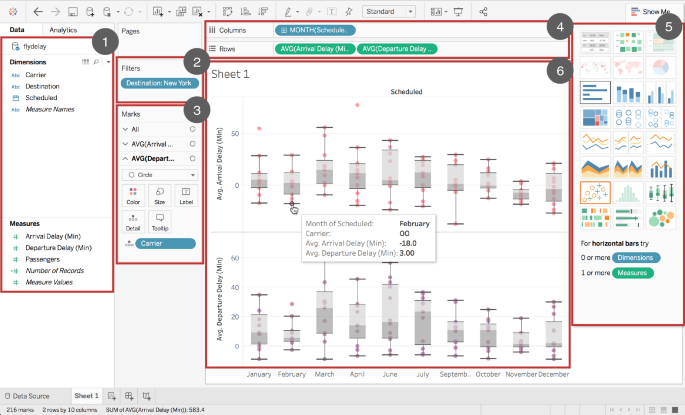Expand the All marks row
The width and height of the screenshot is (685, 415).
coord(125,129)
